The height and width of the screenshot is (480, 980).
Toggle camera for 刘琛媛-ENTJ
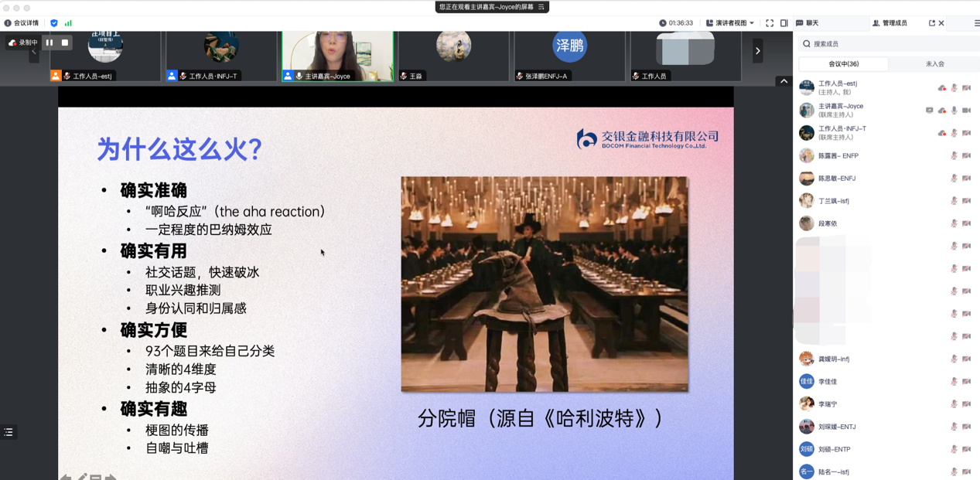[967, 427]
